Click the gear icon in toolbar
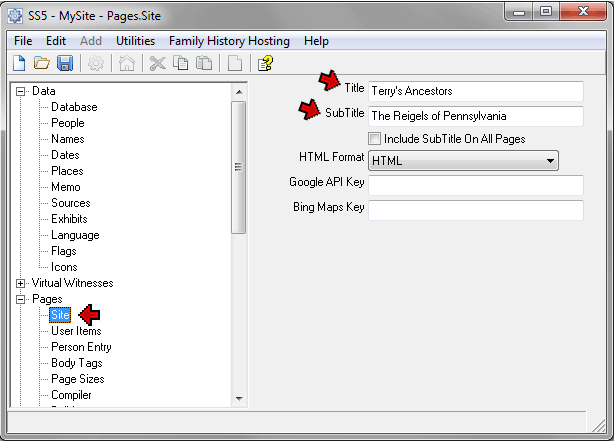 (97, 63)
